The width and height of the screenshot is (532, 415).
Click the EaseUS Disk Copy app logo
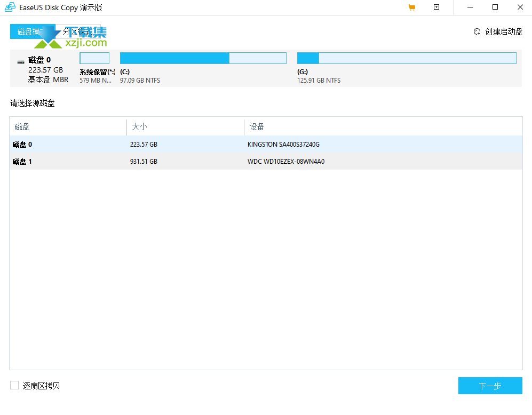click(x=10, y=7)
